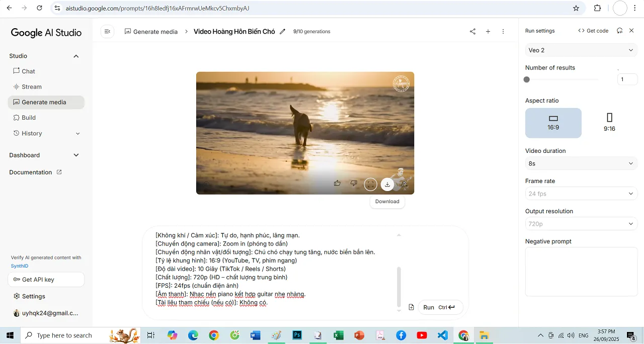Expand the video to fullscreen

click(x=371, y=184)
